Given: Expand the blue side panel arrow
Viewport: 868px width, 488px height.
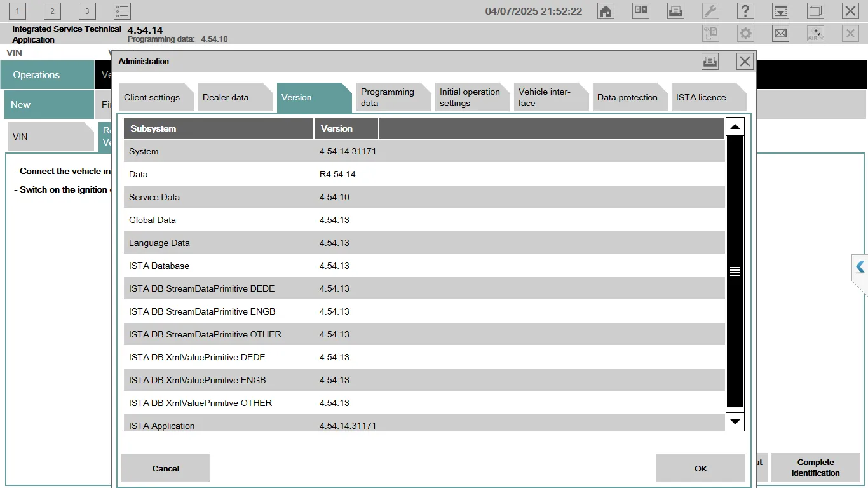Looking at the screenshot, I should click(860, 267).
